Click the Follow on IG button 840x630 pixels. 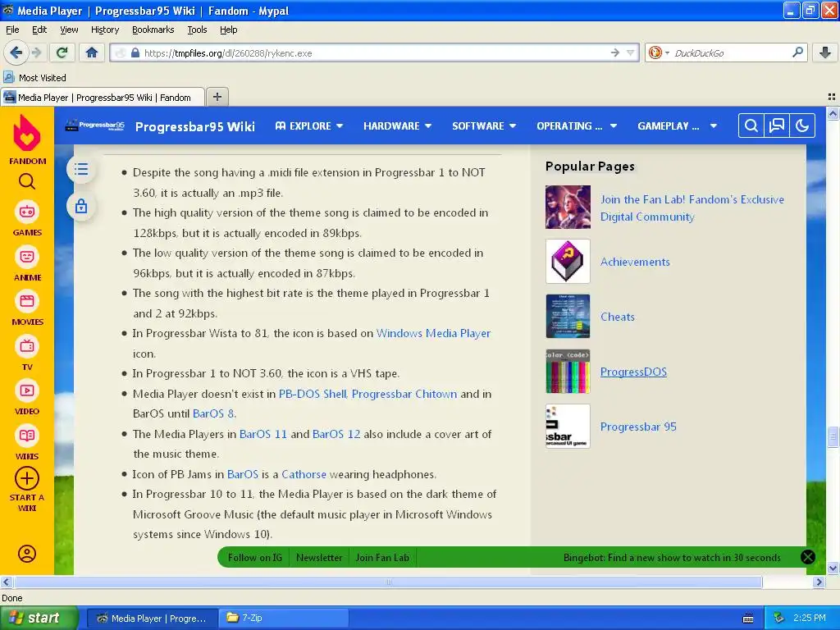(x=255, y=558)
